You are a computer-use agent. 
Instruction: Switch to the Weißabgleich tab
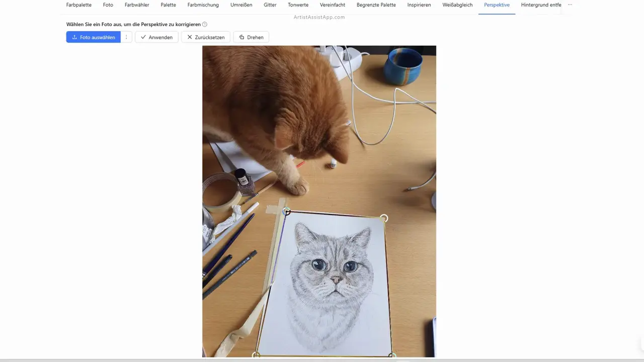point(457,5)
